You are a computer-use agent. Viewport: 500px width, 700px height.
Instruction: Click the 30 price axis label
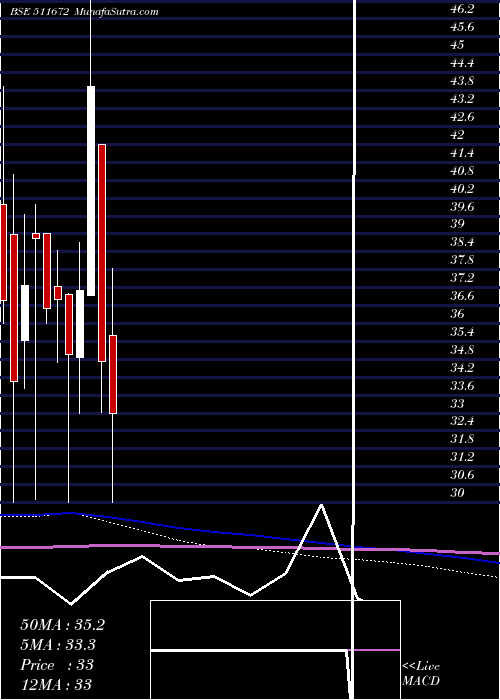tap(457, 493)
